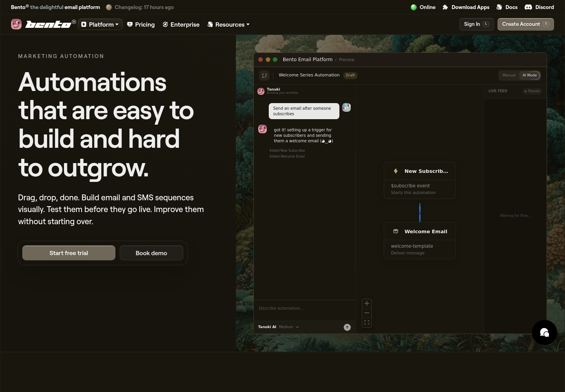
Task: Click the LIVE FEED panel label
Action: point(498,91)
